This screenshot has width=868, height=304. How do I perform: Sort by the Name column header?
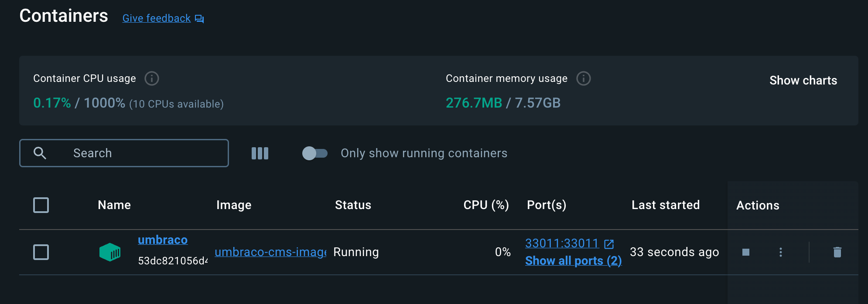(114, 205)
